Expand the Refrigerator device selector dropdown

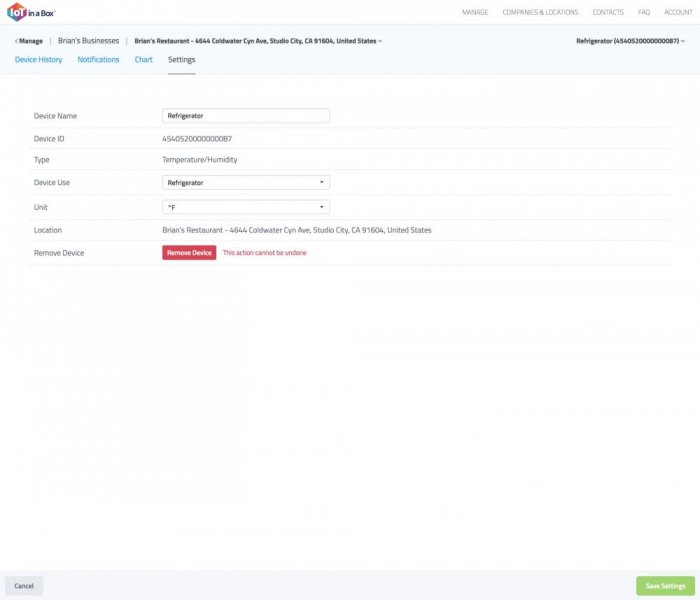630,41
